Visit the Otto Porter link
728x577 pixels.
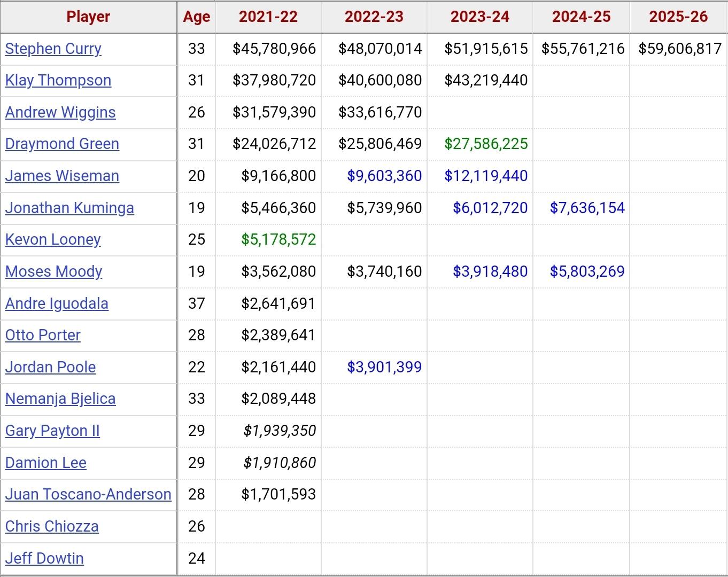click(43, 335)
